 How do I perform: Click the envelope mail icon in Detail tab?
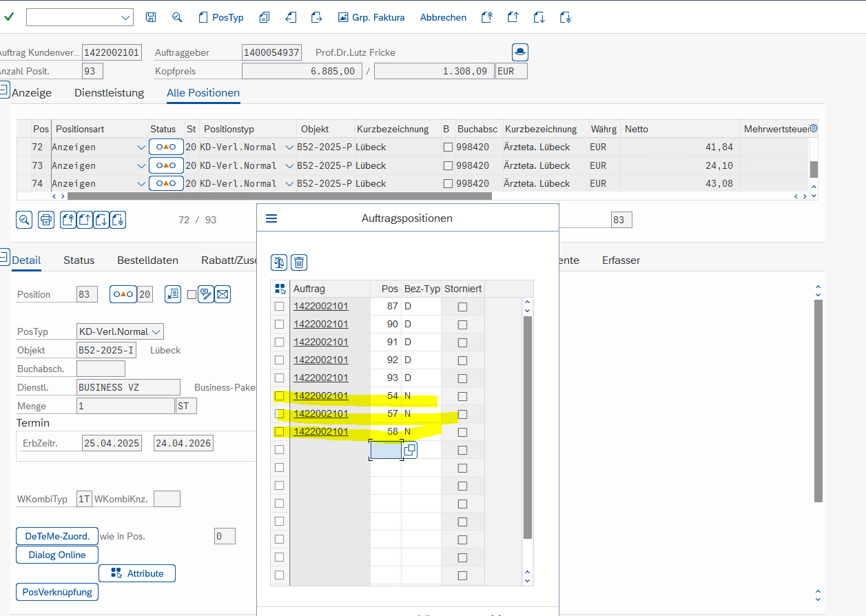click(x=223, y=294)
